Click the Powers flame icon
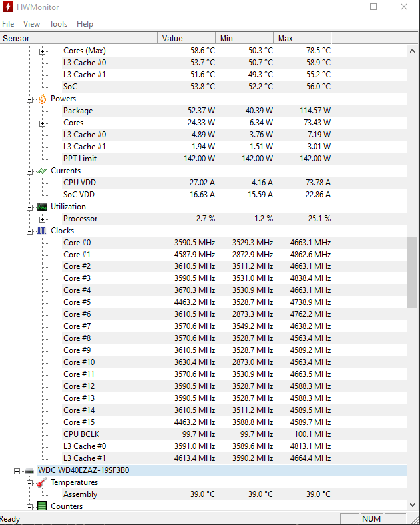 [x=42, y=99]
